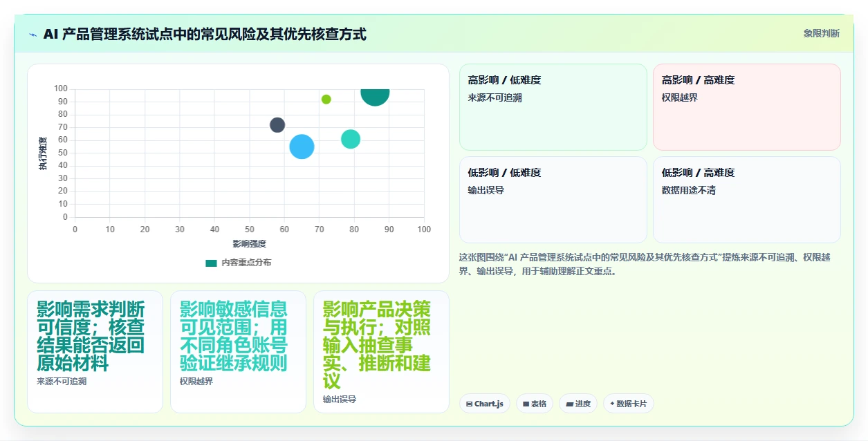The image size is (868, 441).
Task: Open the 高影响 / 低难度 quadrant card
Action: (x=553, y=107)
